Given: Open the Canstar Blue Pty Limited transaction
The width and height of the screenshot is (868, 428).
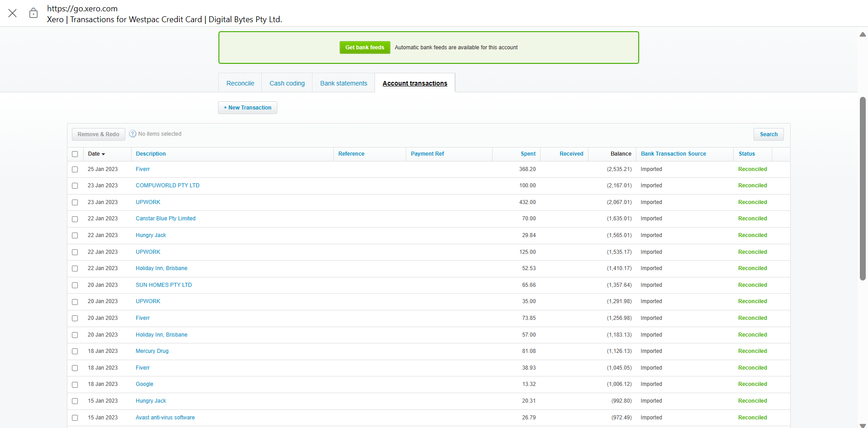Looking at the screenshot, I should [166, 219].
